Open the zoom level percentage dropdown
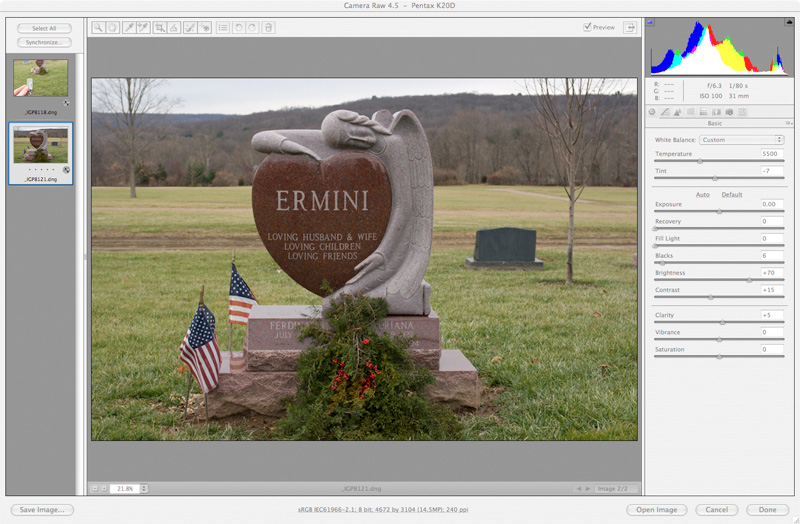Screen dimensions: 800x524 coord(144,488)
